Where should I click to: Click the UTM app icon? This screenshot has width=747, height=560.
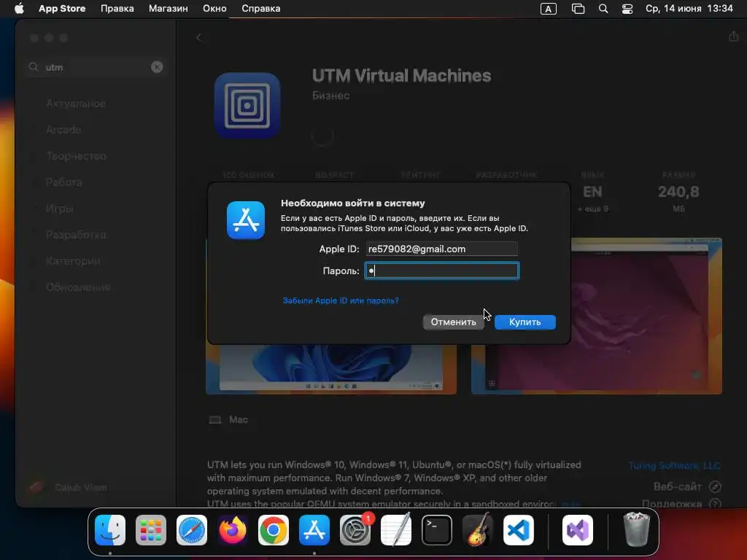tap(247, 106)
